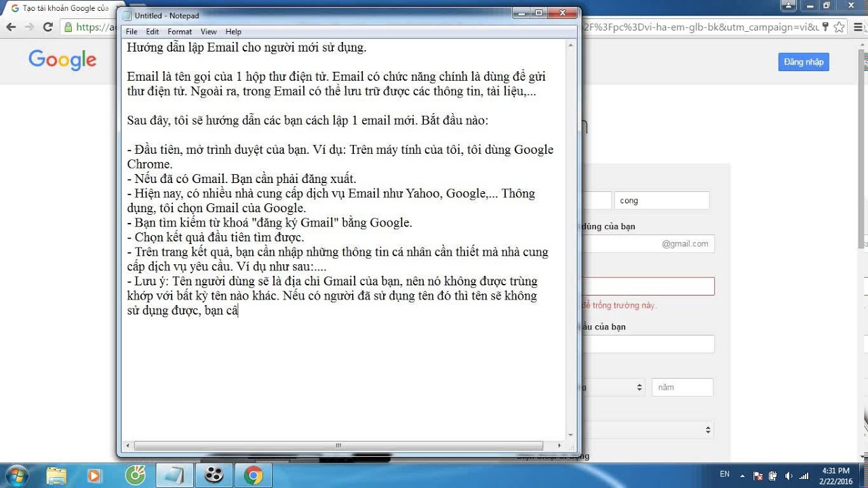Reload the page in Chrome

tap(47, 27)
